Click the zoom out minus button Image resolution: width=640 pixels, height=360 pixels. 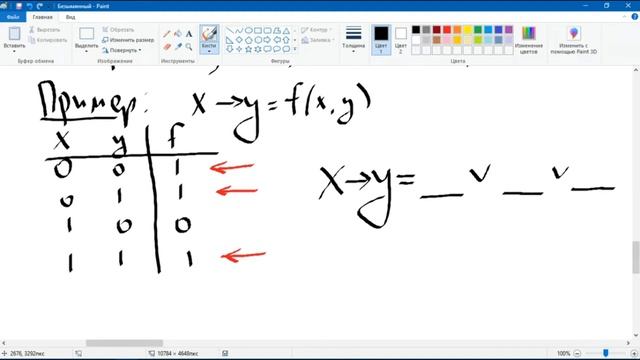577,353
